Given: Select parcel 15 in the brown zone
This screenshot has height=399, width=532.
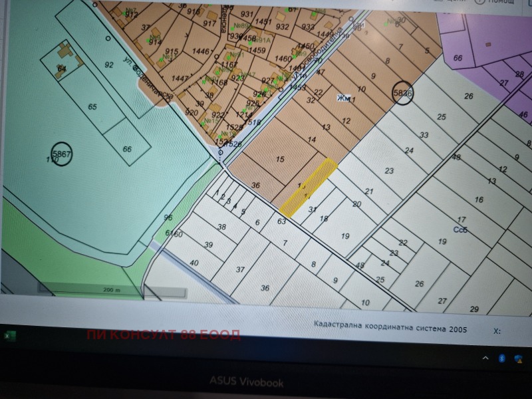Looking at the screenshot, I should [x=279, y=160].
